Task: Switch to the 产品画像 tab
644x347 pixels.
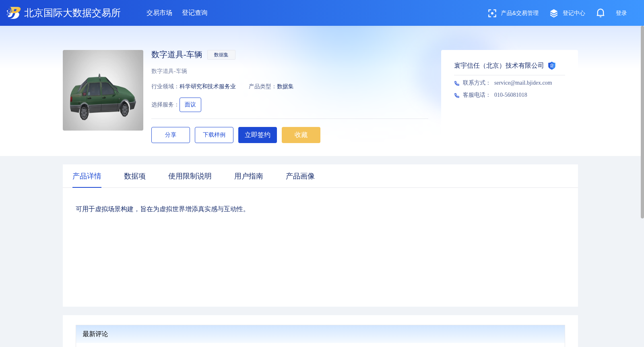Action: (x=300, y=176)
